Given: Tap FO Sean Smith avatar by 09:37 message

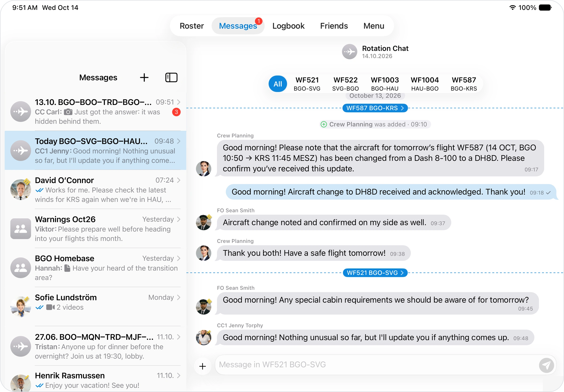Looking at the screenshot, I should click(x=203, y=222).
